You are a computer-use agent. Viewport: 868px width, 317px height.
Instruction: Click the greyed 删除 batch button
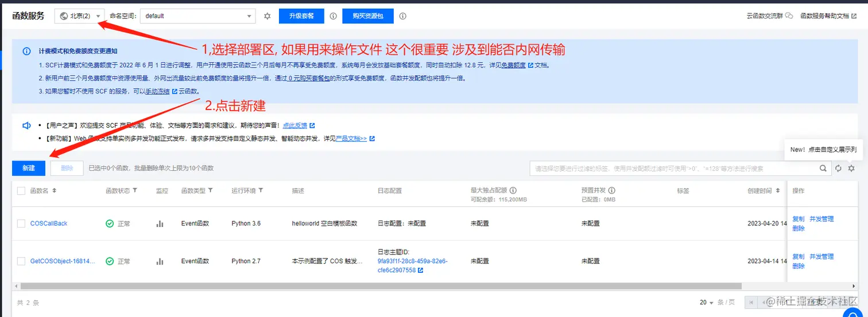(x=67, y=168)
